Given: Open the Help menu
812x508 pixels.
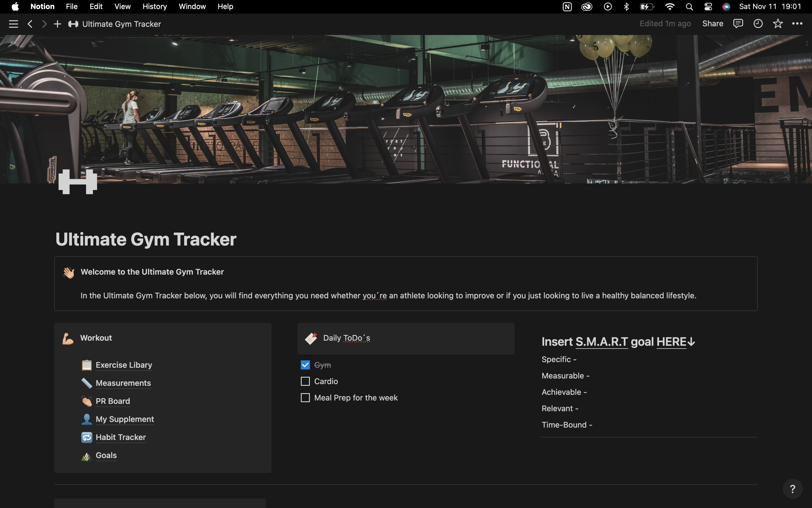Looking at the screenshot, I should point(225,7).
